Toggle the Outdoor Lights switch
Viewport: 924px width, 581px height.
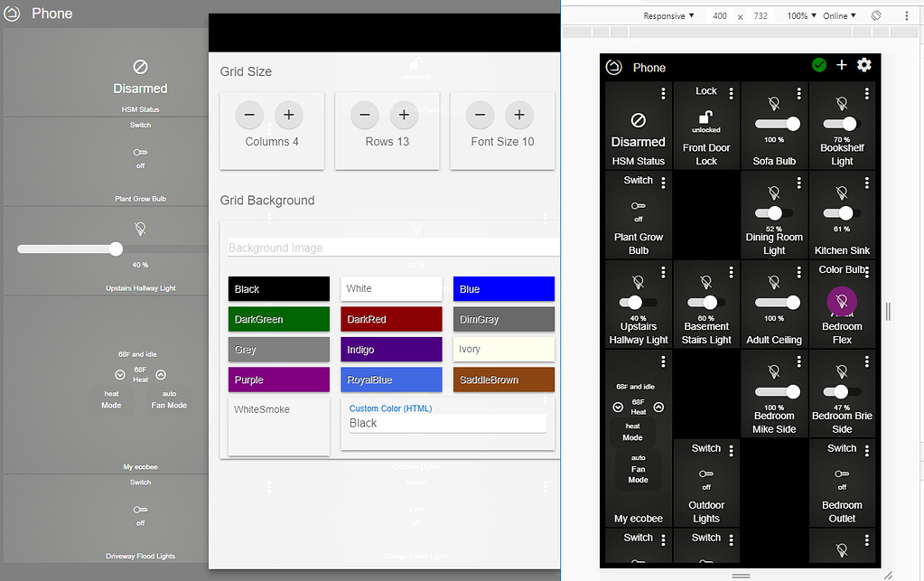click(706, 473)
